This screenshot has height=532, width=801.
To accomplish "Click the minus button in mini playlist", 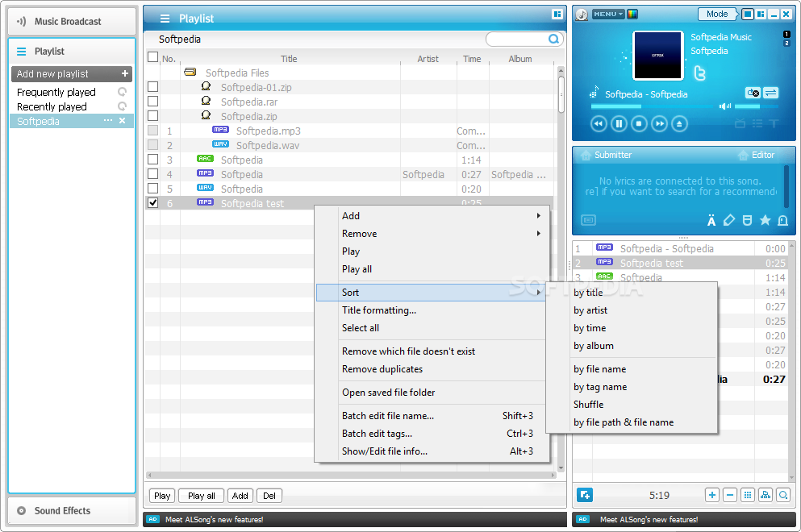I will (730, 495).
